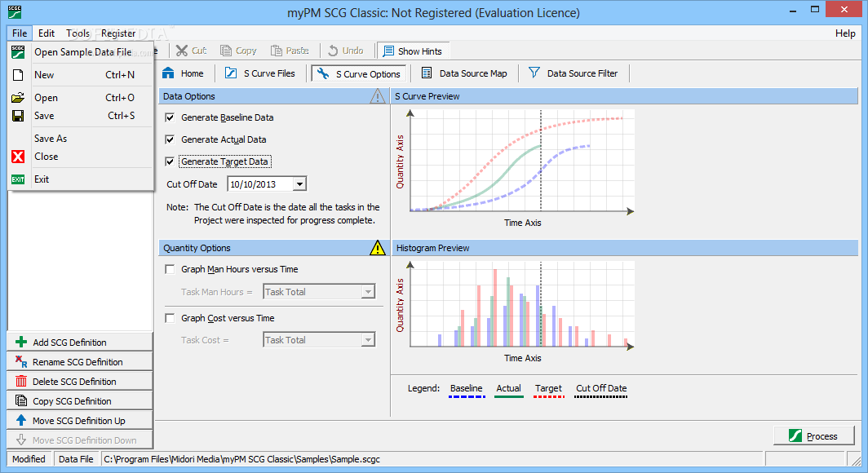
Task: Click the Quantity Options yellow warning icon
Action: (378, 248)
